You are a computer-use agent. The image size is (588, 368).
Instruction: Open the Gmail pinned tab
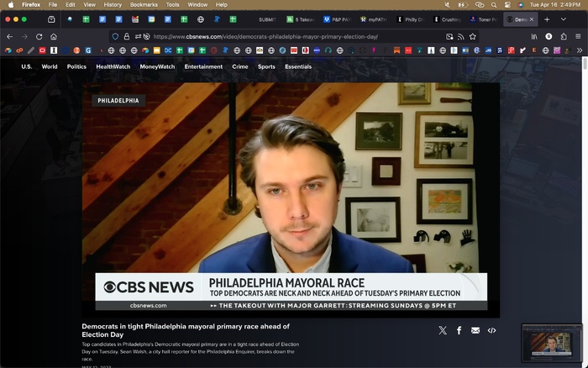tap(135, 19)
